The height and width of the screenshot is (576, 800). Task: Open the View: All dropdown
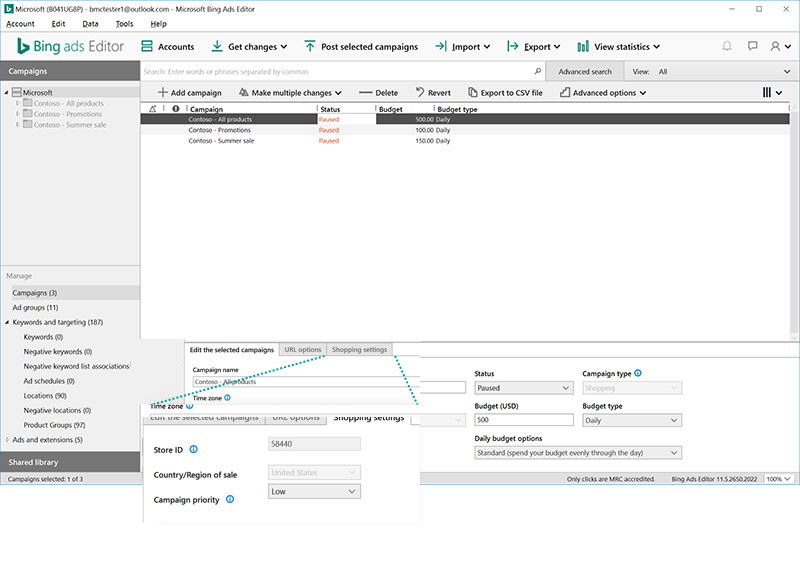[711, 71]
